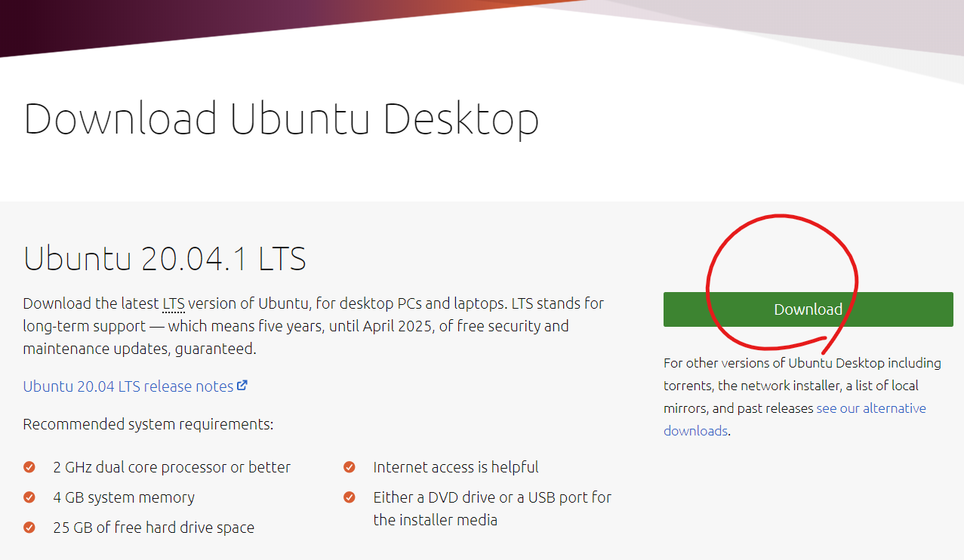The height and width of the screenshot is (560, 964).
Task: Click the 'Internet access is helpful' text
Action: point(456,467)
